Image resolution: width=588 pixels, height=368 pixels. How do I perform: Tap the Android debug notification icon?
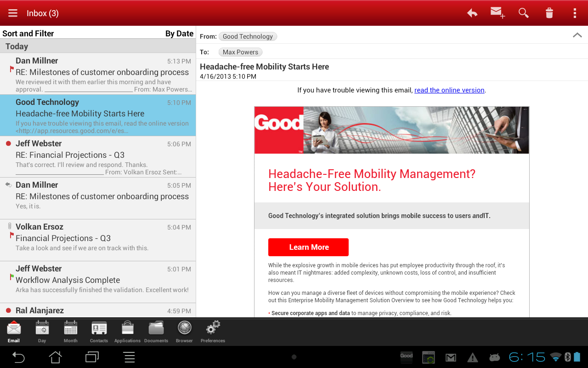(x=494, y=357)
